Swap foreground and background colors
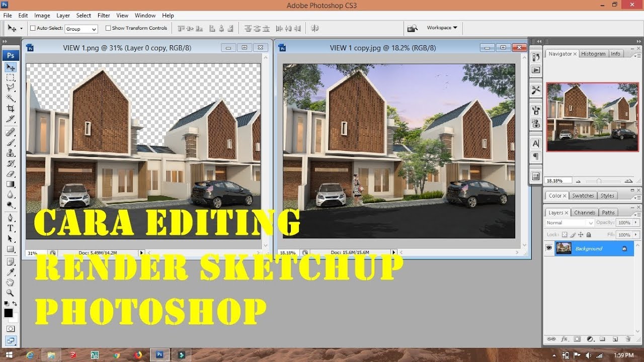644x362 pixels. click(15, 304)
